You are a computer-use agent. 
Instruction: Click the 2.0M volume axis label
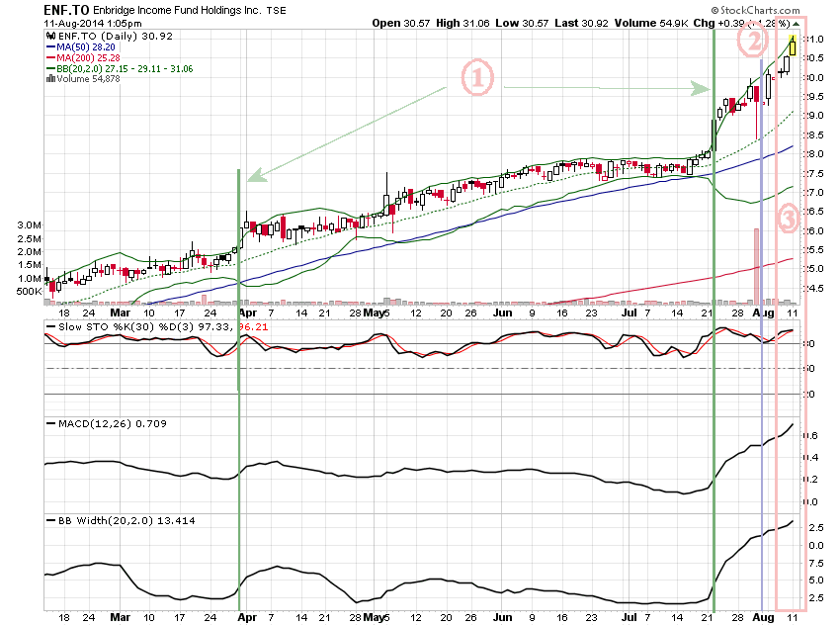pos(29,251)
